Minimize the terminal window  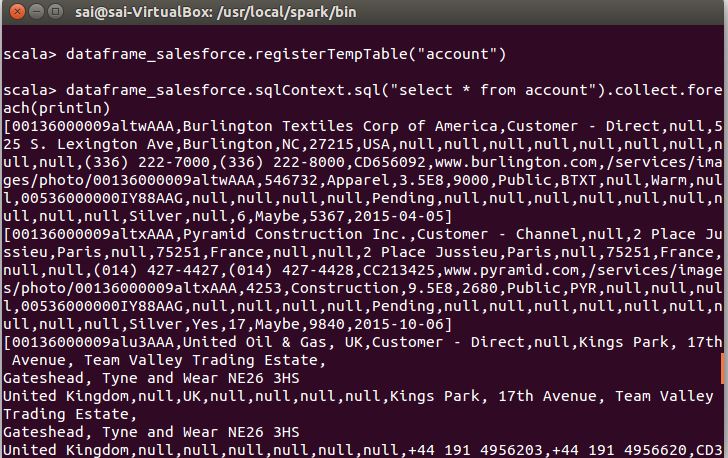click(32, 12)
